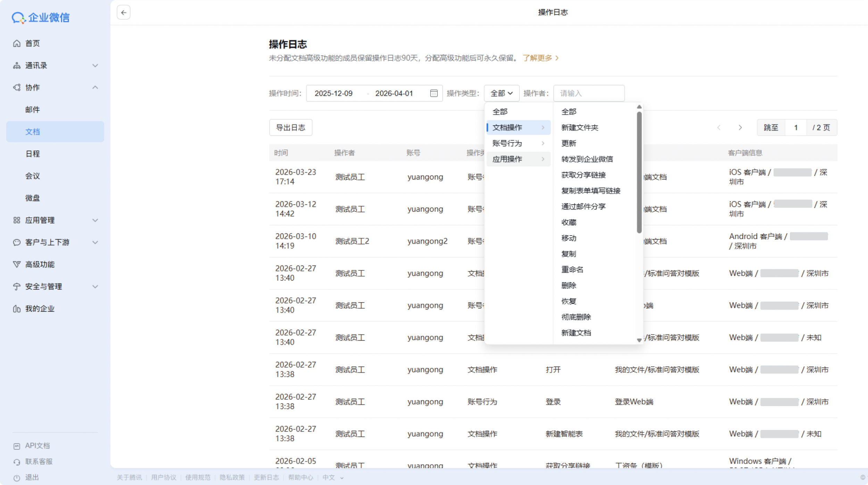Click the chat icon beside 客户与上下游

[x=17, y=242]
